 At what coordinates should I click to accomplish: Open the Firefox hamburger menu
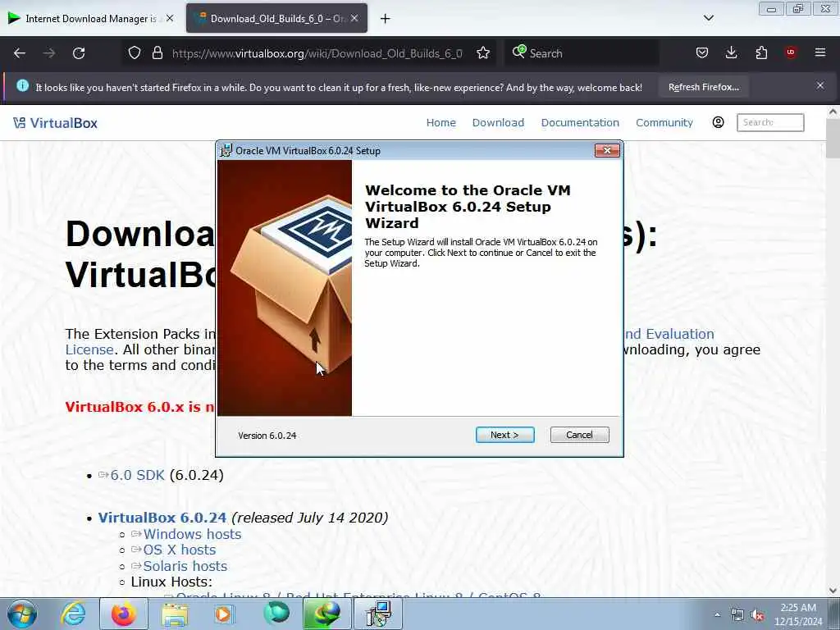[820, 52]
